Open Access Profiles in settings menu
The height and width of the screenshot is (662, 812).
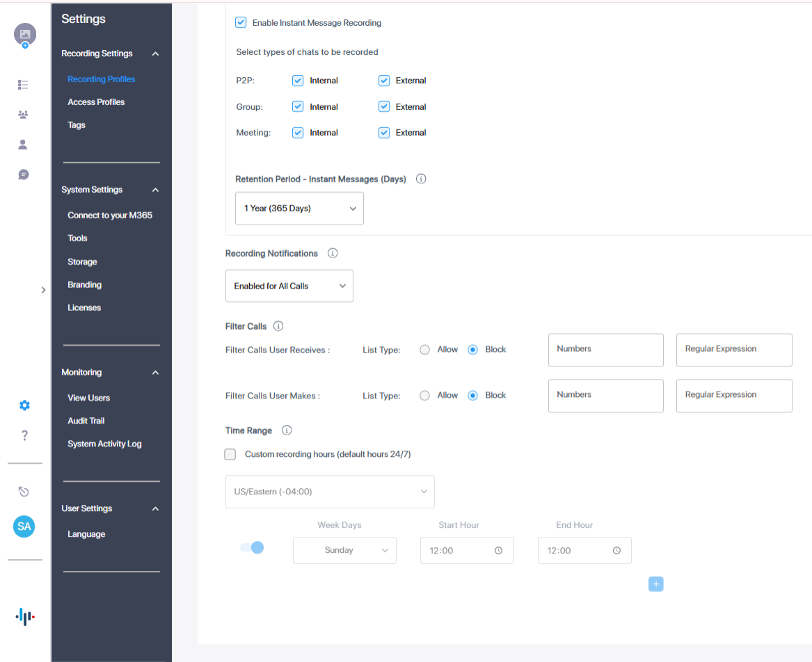96,102
